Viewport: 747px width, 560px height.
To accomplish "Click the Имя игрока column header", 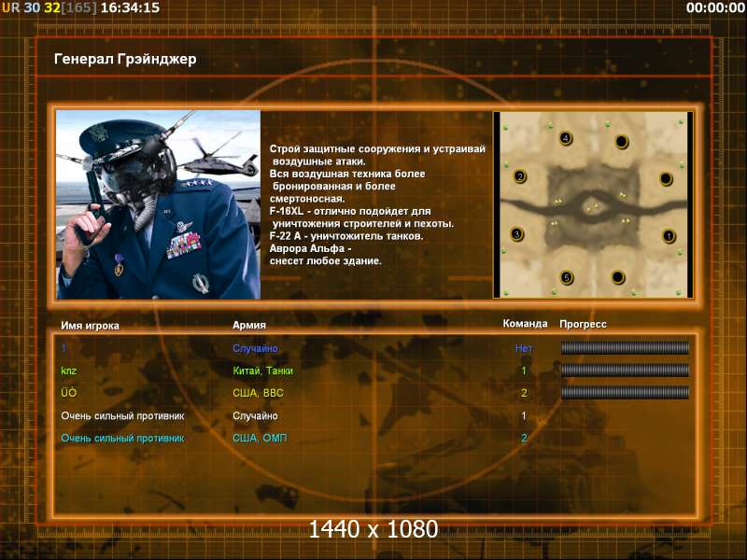I will [x=90, y=325].
